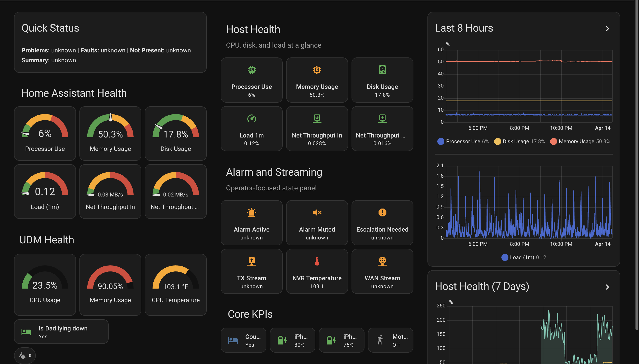Click the TX Stream label
Screen dimensions: 639x364
pos(252,278)
